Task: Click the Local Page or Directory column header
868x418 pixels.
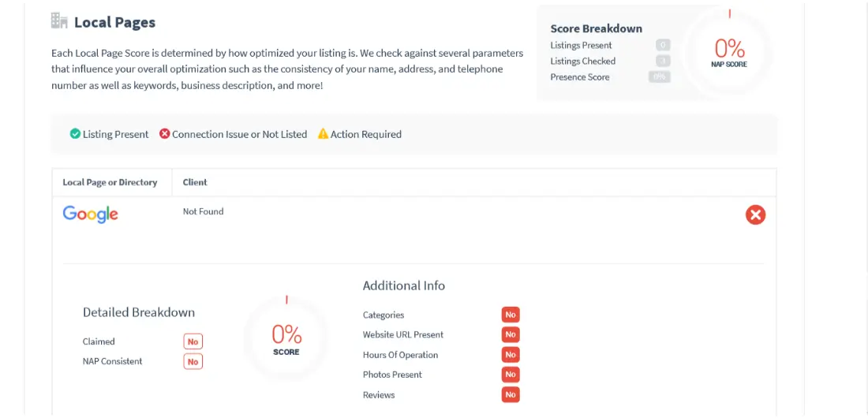Action: [110, 182]
